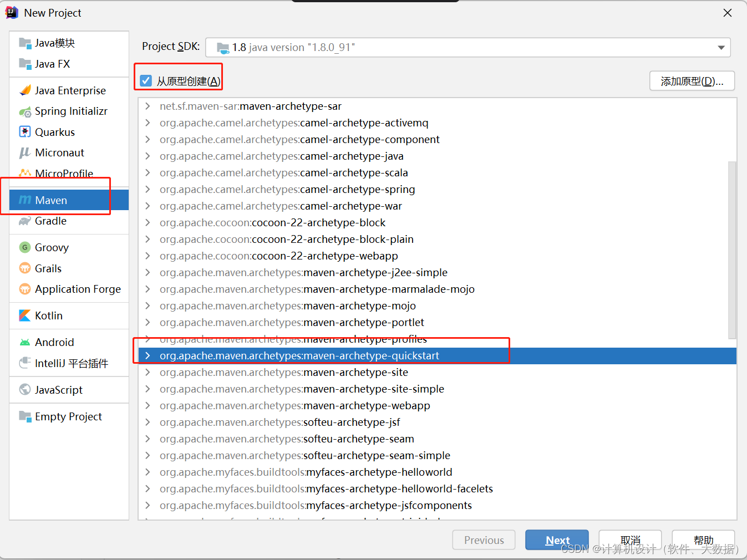Click the archetype list vertical scrollbar
747x560 pixels.
tap(732, 250)
